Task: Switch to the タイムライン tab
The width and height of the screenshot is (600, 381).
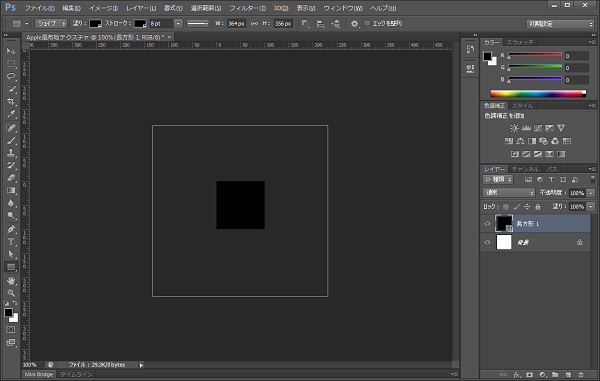Action: (76, 374)
